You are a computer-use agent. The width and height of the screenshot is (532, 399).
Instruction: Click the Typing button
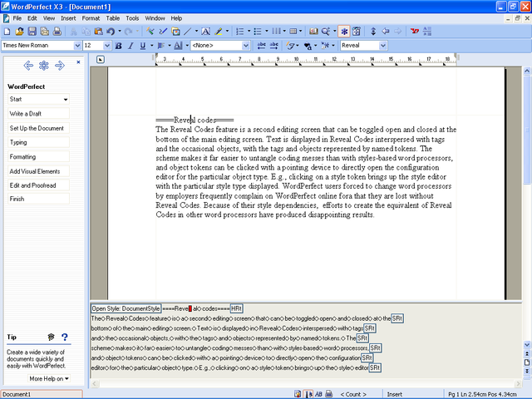coord(38,142)
